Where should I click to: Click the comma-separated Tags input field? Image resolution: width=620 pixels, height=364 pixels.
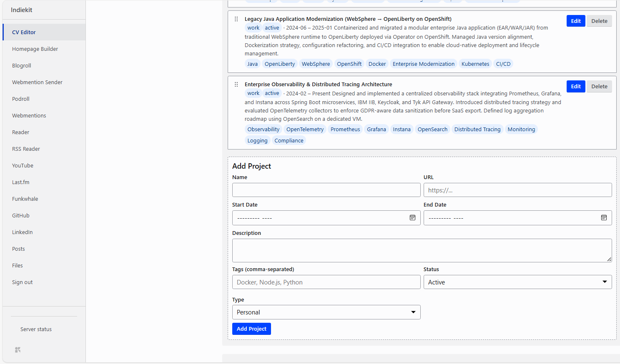pyautogui.click(x=326, y=282)
